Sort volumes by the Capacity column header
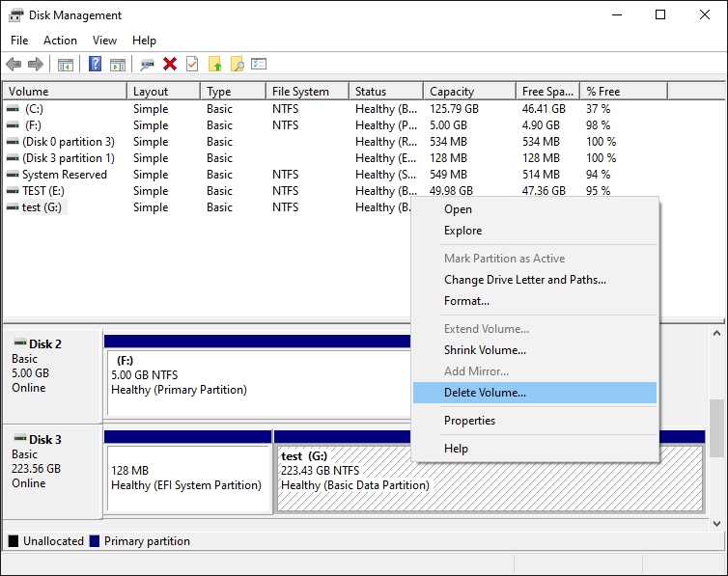The width and height of the screenshot is (728, 576). pyautogui.click(x=452, y=92)
